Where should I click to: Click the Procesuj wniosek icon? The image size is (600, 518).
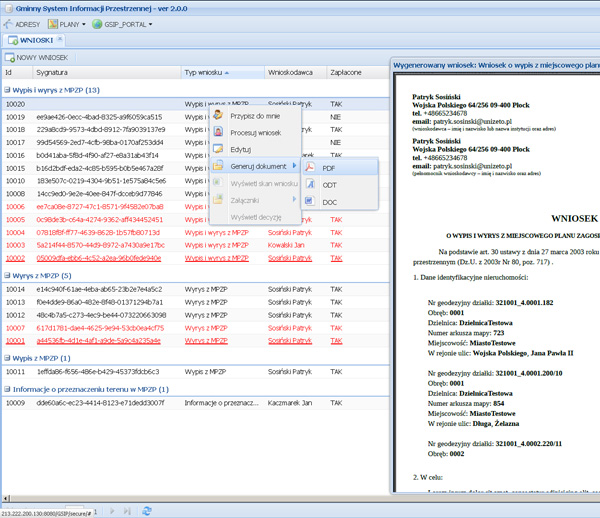[x=218, y=132]
